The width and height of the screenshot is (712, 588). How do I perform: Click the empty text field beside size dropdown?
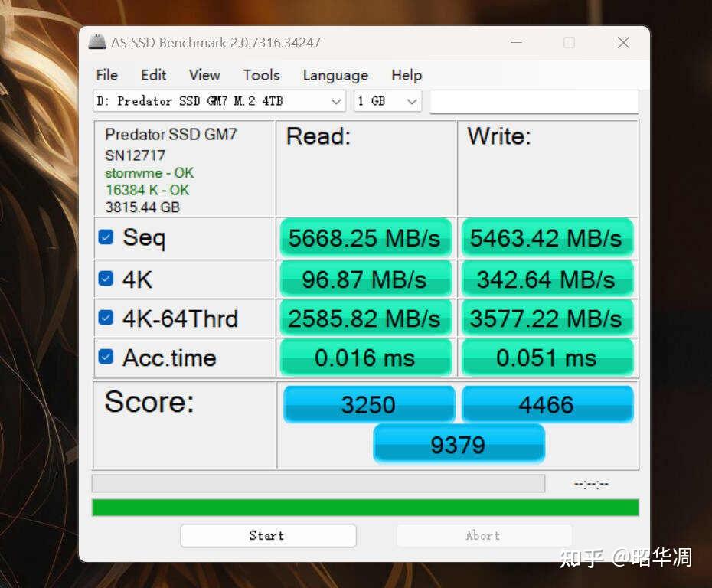tap(534, 101)
